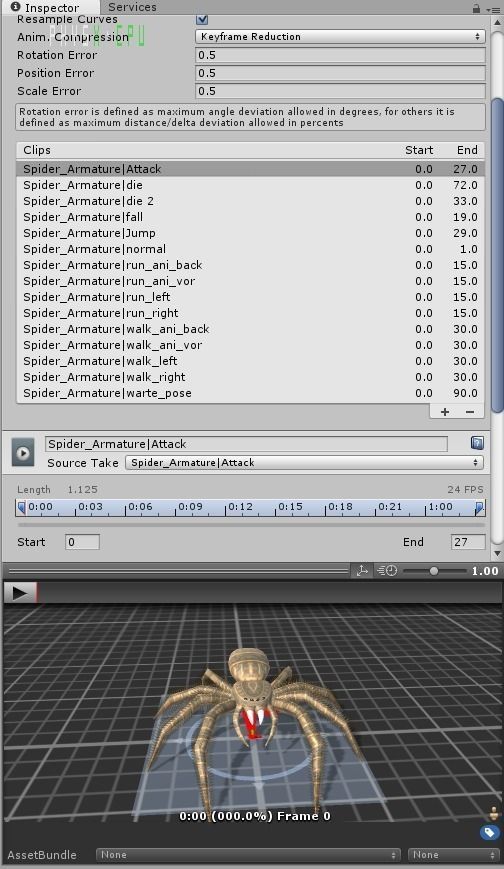The width and height of the screenshot is (504, 869).
Task: Click the End frame input field
Action: tap(468, 542)
